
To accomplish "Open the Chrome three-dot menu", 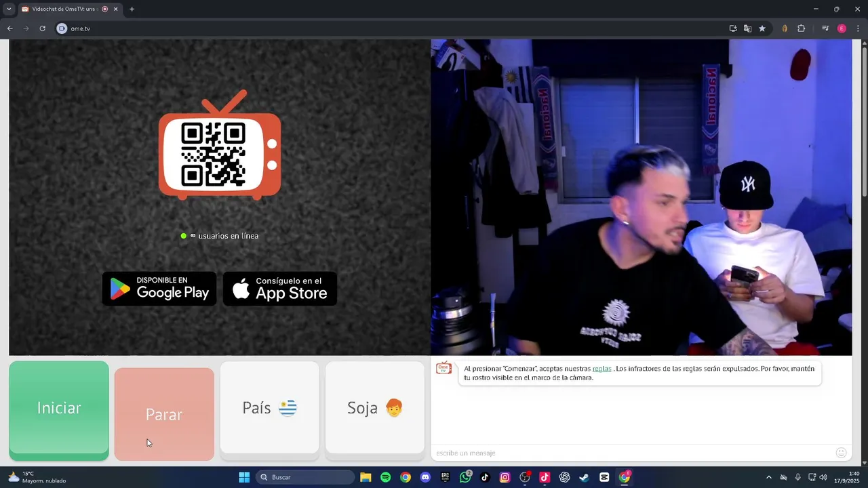I will [858, 28].
